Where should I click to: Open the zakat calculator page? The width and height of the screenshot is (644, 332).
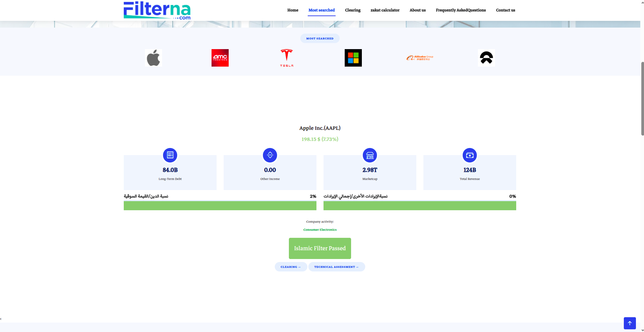click(x=385, y=10)
